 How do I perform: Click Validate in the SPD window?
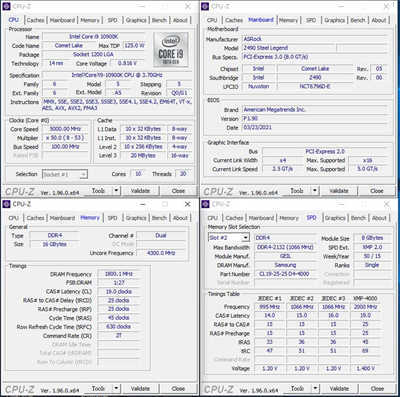339,389
